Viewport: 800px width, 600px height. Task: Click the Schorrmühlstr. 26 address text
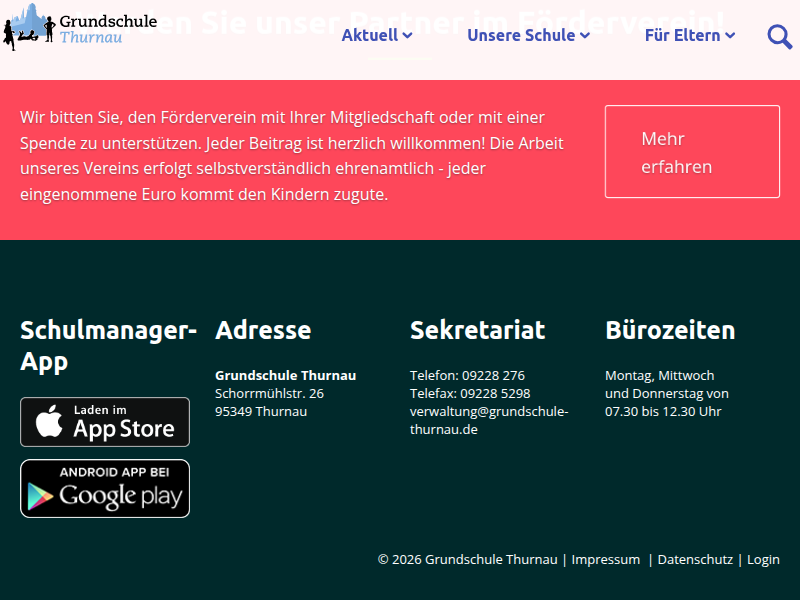269,393
